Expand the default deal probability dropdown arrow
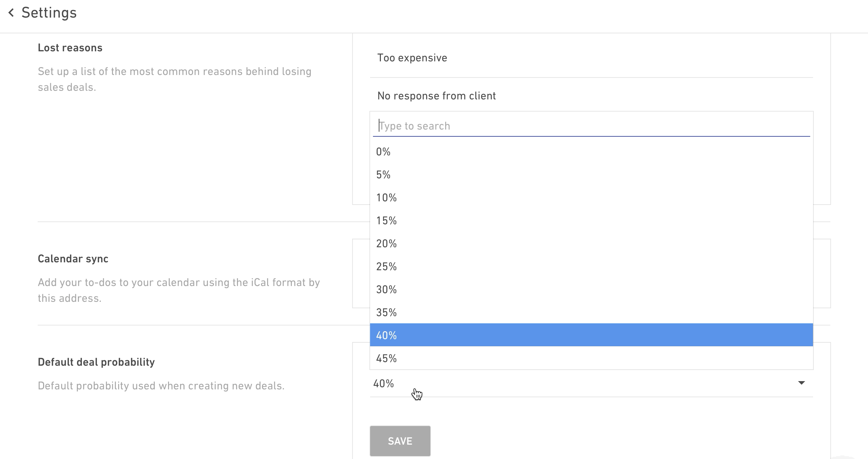Screen dimensions: 868x459 click(801, 383)
